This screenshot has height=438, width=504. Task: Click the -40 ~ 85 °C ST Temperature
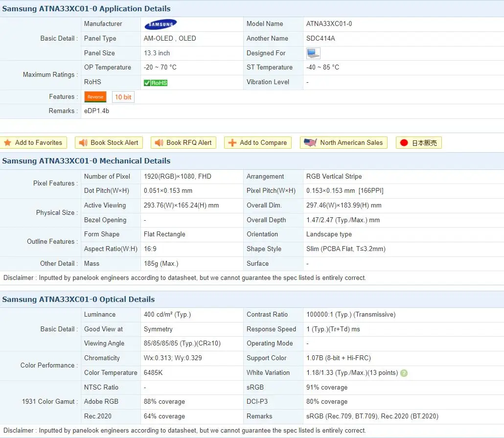(322, 67)
